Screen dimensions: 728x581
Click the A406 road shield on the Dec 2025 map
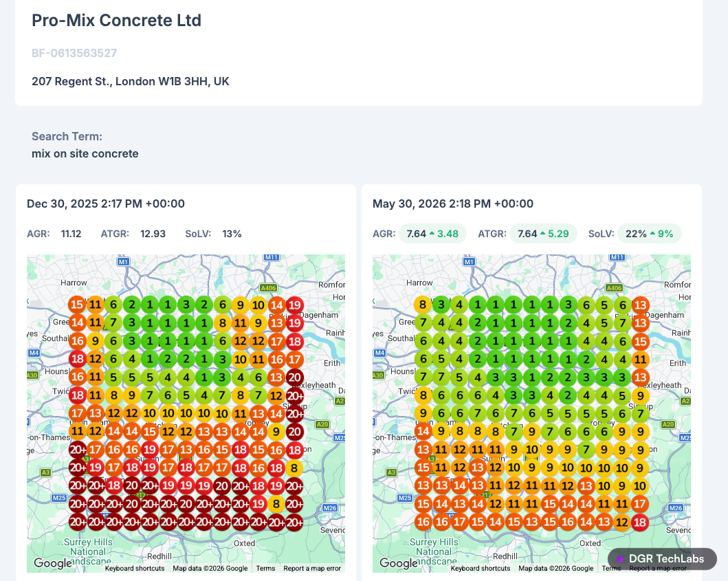[x=268, y=288]
